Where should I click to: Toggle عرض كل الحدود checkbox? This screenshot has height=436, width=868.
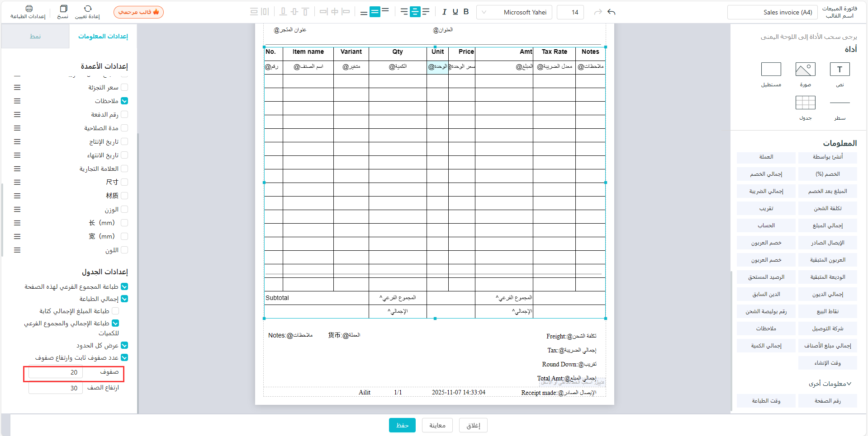coord(124,345)
